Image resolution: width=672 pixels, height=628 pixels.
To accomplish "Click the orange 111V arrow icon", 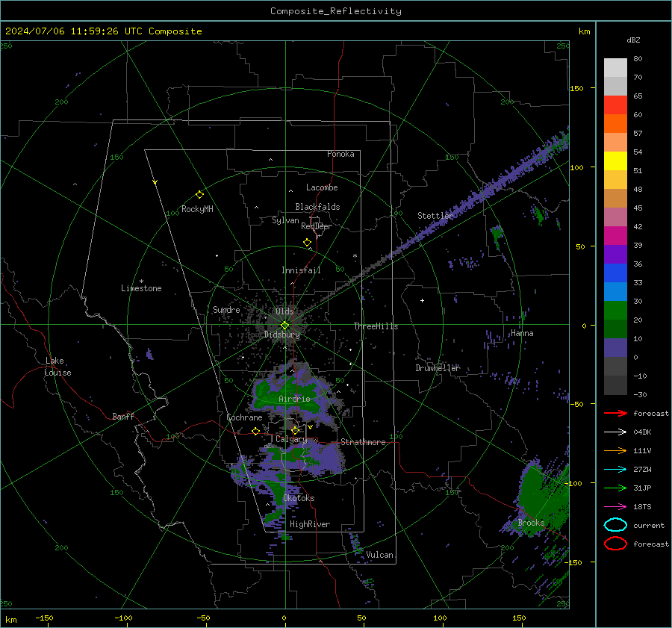I will pos(615,450).
